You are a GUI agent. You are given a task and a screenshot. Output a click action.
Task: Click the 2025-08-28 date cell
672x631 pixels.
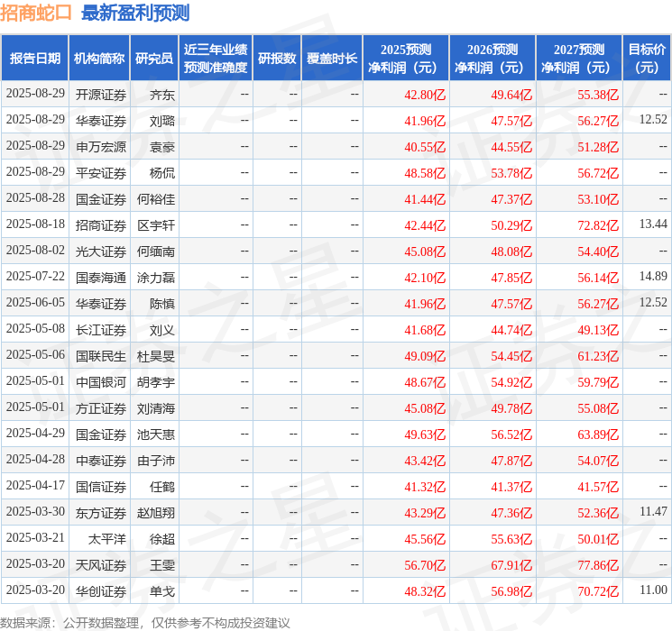pyautogui.click(x=35, y=198)
